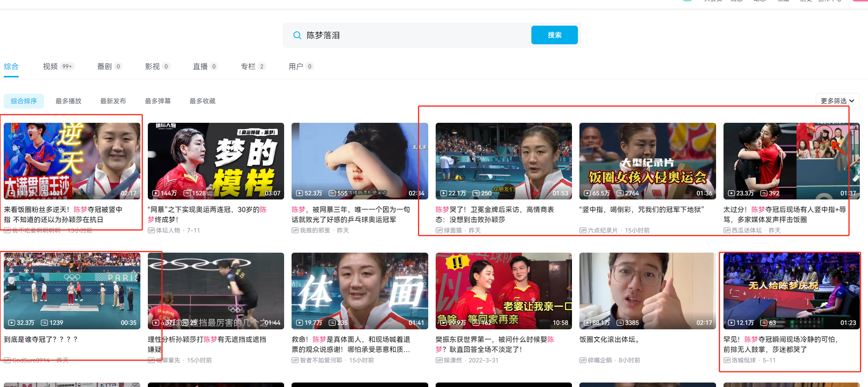Sort results by 最多播放
The width and height of the screenshot is (868, 387).
(x=69, y=101)
